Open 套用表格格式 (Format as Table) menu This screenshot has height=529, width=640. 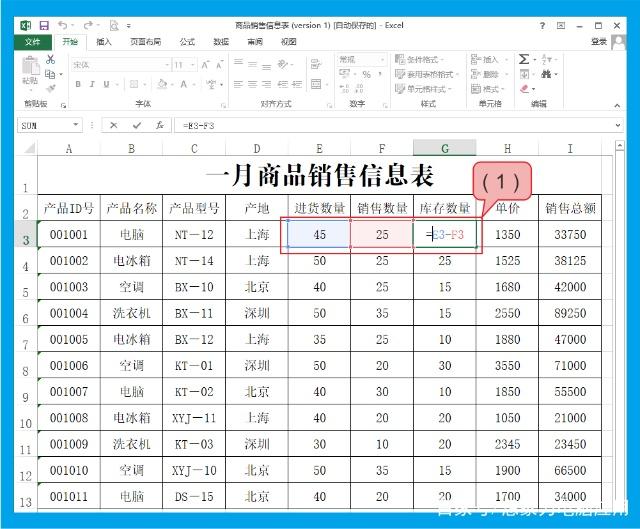tap(427, 74)
